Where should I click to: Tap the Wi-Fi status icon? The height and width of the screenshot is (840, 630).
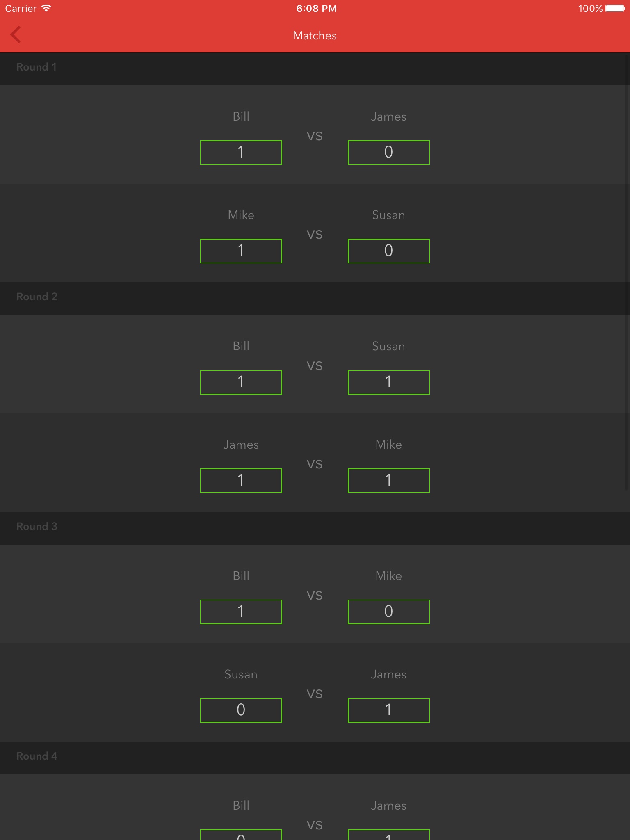click(x=46, y=8)
